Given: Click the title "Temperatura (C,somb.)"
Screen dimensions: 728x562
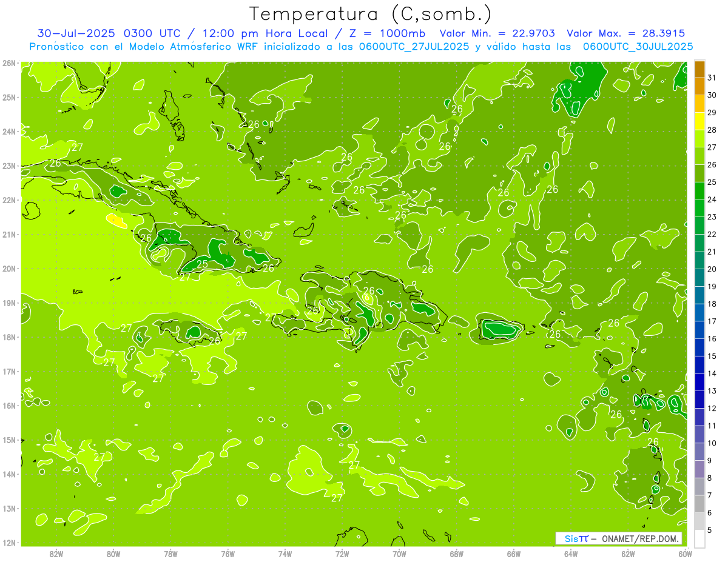Looking at the screenshot, I should [371, 15].
